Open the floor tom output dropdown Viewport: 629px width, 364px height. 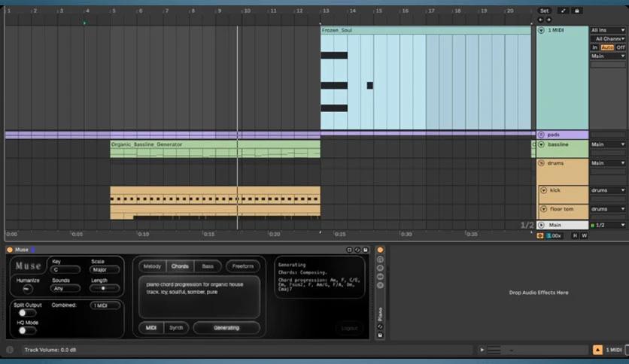[x=608, y=209]
